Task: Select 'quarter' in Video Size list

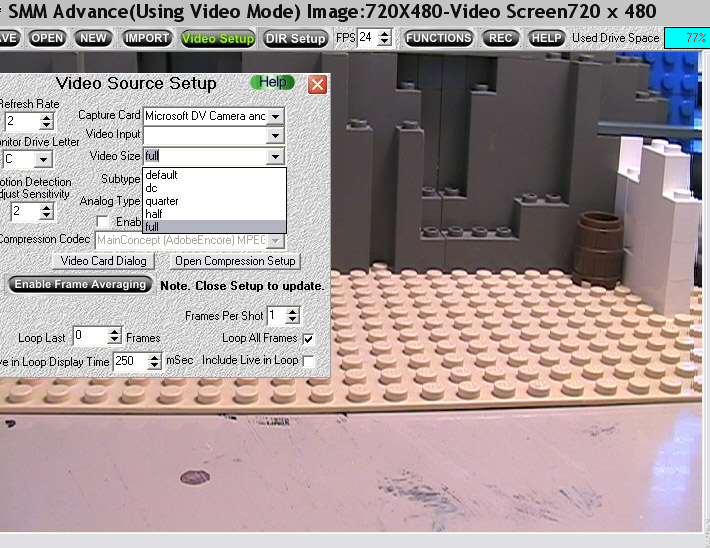Action: [x=215, y=201]
